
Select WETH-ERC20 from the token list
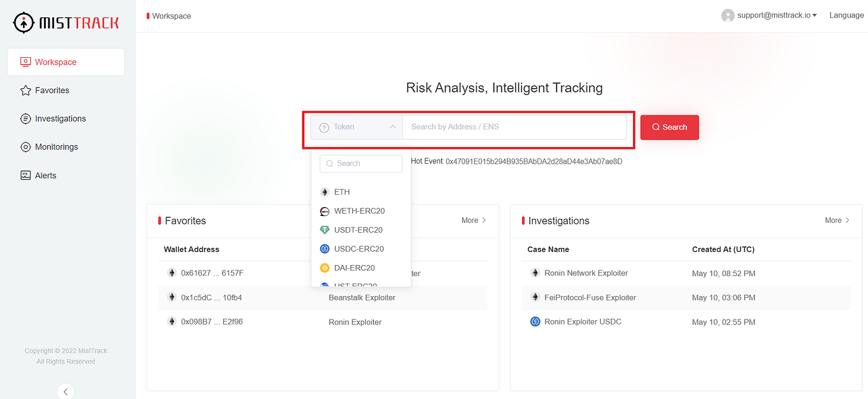[x=361, y=211]
